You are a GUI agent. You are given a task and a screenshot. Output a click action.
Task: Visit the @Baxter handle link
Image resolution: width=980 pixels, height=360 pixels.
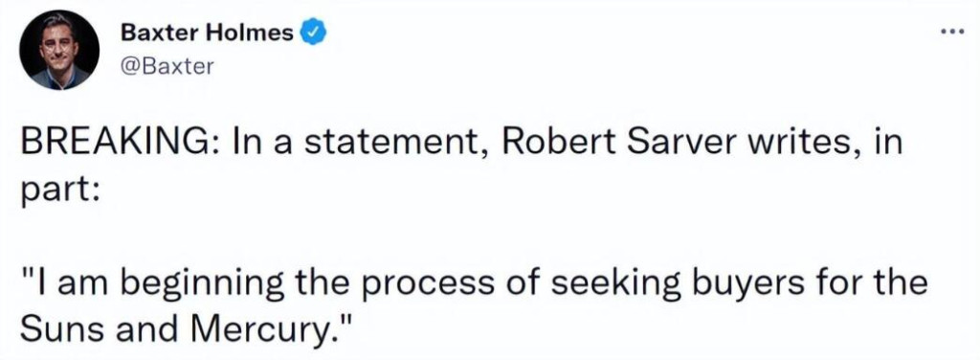click(x=167, y=66)
